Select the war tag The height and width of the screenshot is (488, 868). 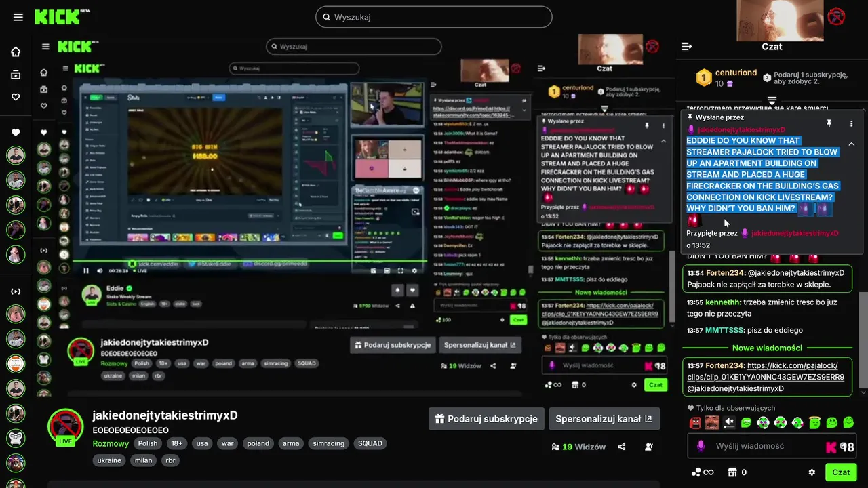pos(227,443)
